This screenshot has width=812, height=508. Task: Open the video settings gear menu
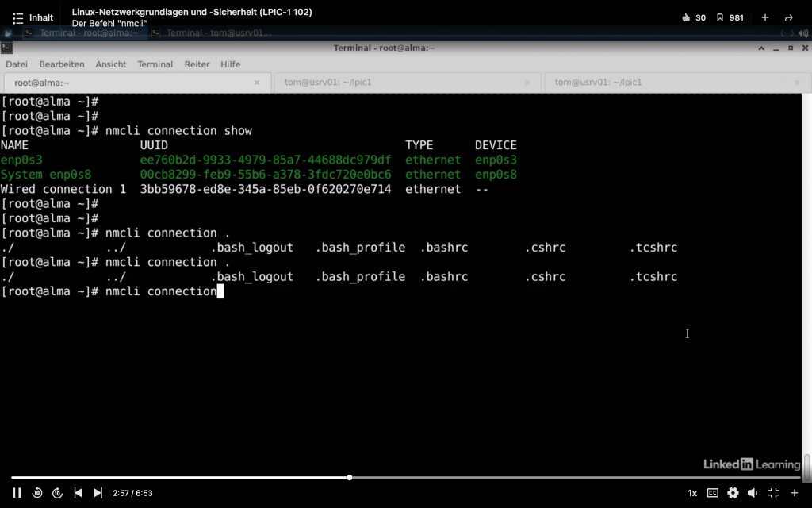point(733,493)
